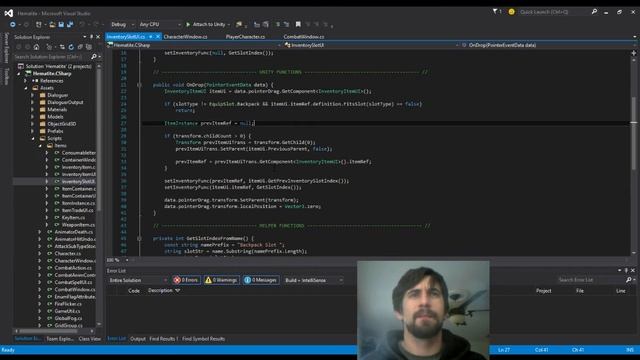Close the Solution Explorer panel
640x360 pixels.
click(x=98, y=37)
